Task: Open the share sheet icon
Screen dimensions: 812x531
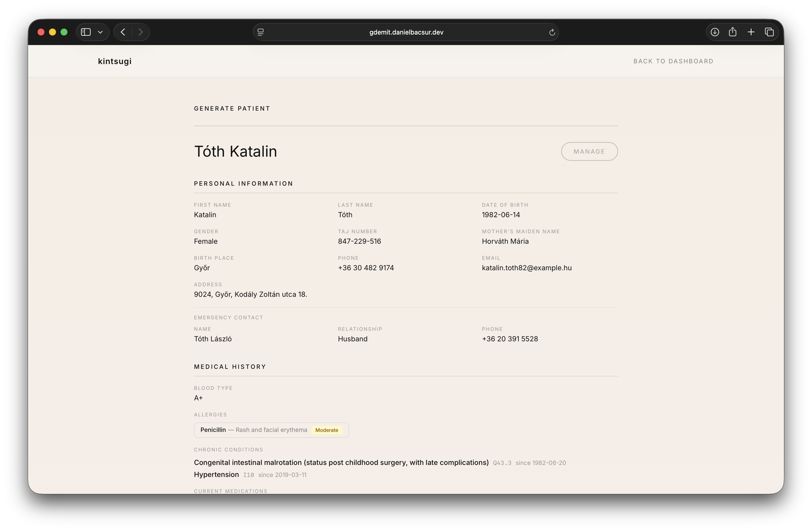Action: pos(732,32)
